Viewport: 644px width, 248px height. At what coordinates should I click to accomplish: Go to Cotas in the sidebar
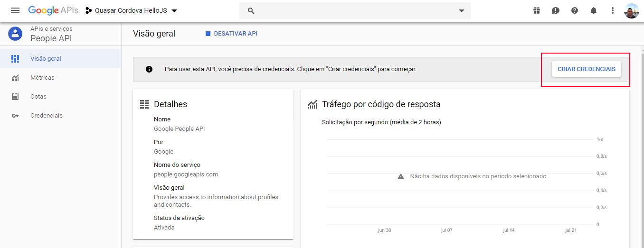(38, 97)
